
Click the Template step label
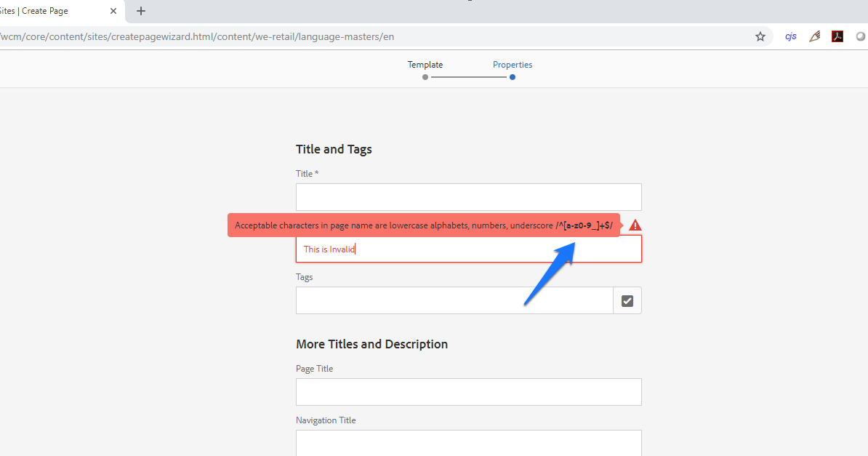(x=425, y=64)
